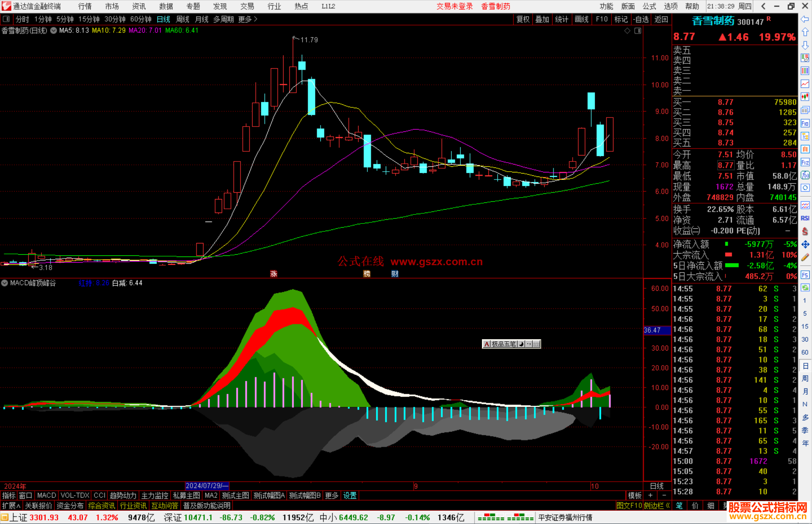Click the RSI indicator icon in sidebar
Image resolution: width=812 pixels, height=524 pixels.
(805, 218)
